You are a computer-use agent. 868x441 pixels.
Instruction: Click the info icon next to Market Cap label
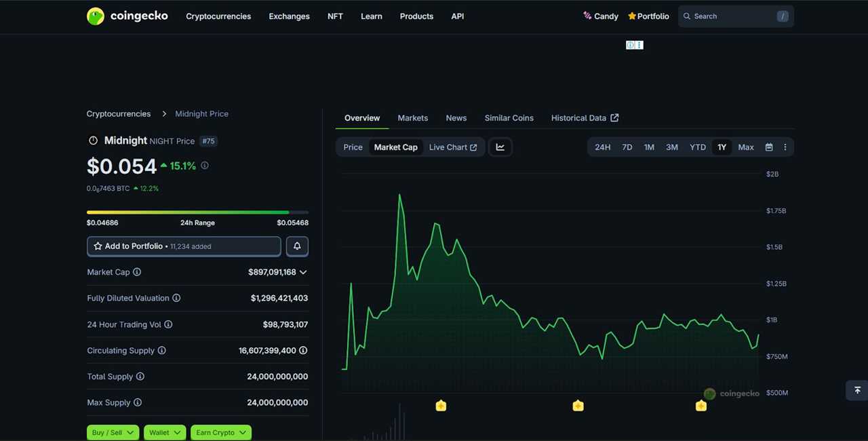click(x=137, y=271)
